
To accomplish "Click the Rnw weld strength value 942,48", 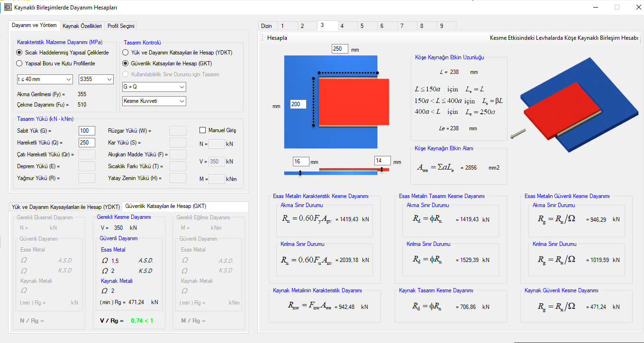I will coord(347,307).
